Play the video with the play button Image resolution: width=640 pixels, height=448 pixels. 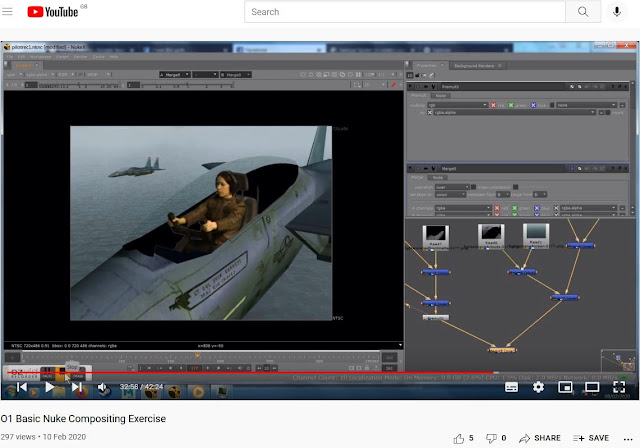[49, 387]
